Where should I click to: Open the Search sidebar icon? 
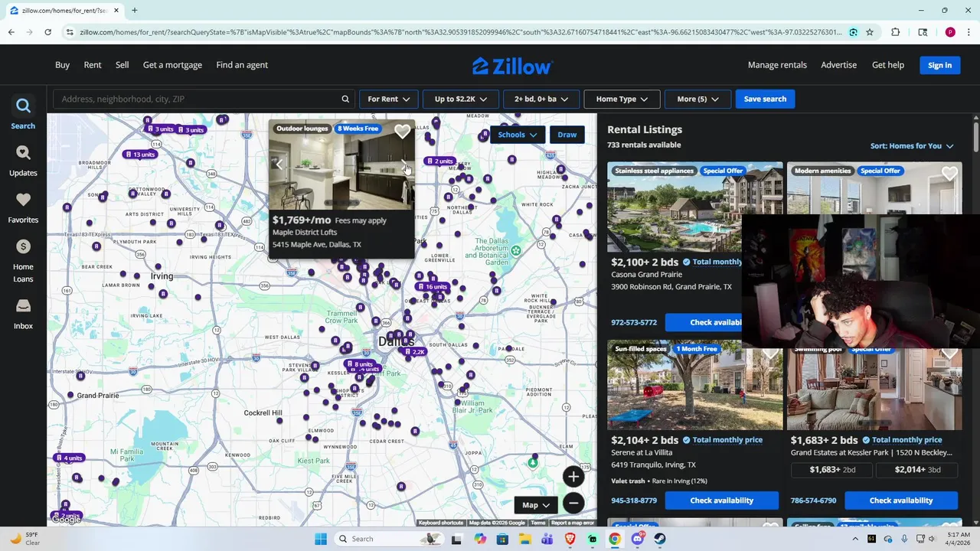pyautogui.click(x=23, y=112)
